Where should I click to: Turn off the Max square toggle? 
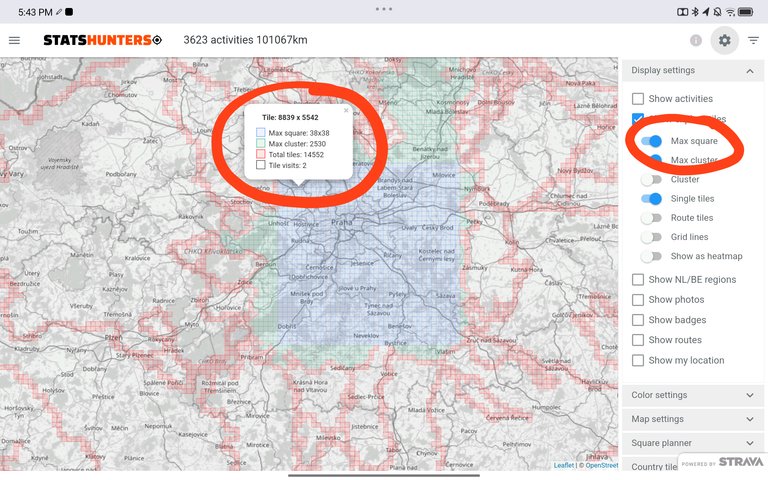click(x=651, y=141)
